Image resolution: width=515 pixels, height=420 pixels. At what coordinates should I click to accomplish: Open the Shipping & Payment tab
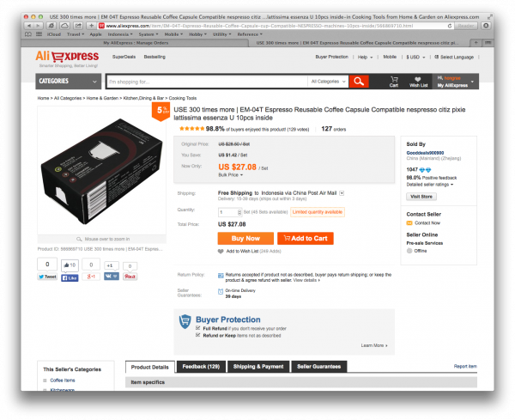(258, 367)
